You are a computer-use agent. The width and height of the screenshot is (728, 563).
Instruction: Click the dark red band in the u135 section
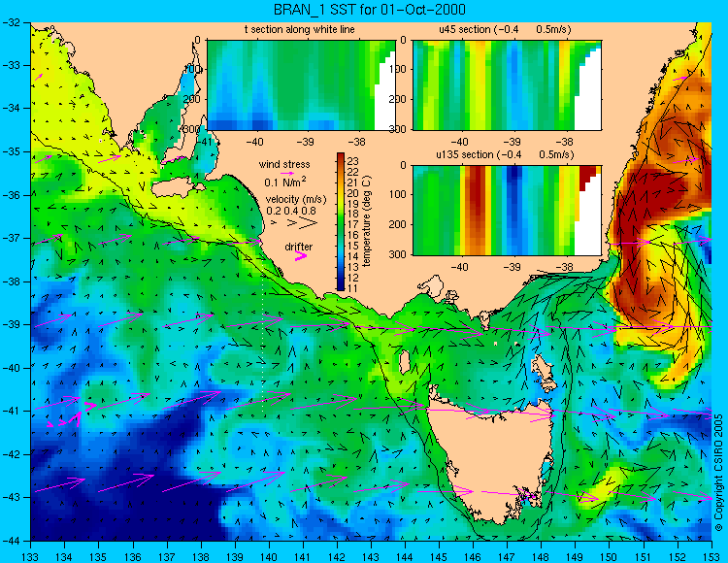tap(477, 211)
